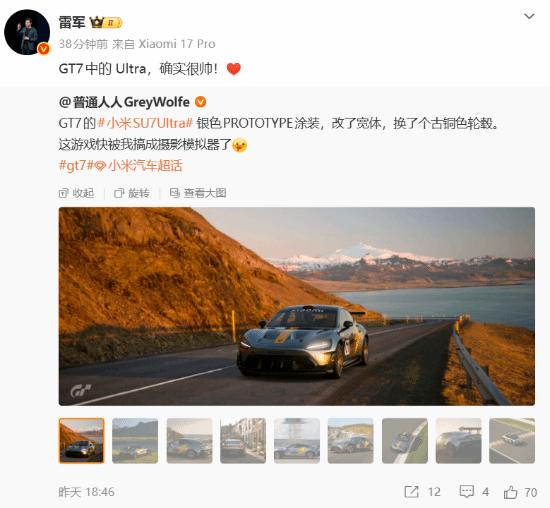Click the crown membership badge beside 雷军
Screen dimensions: 550x508
click(106, 22)
